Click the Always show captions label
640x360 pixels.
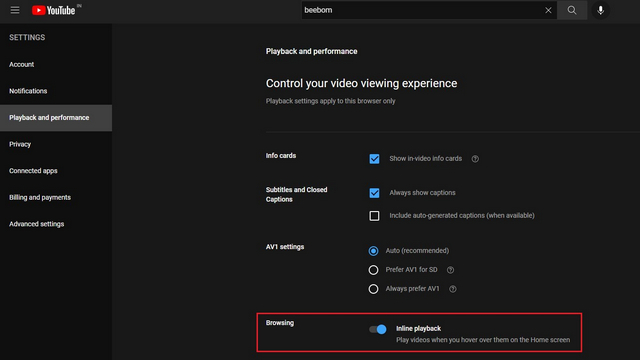(x=422, y=193)
